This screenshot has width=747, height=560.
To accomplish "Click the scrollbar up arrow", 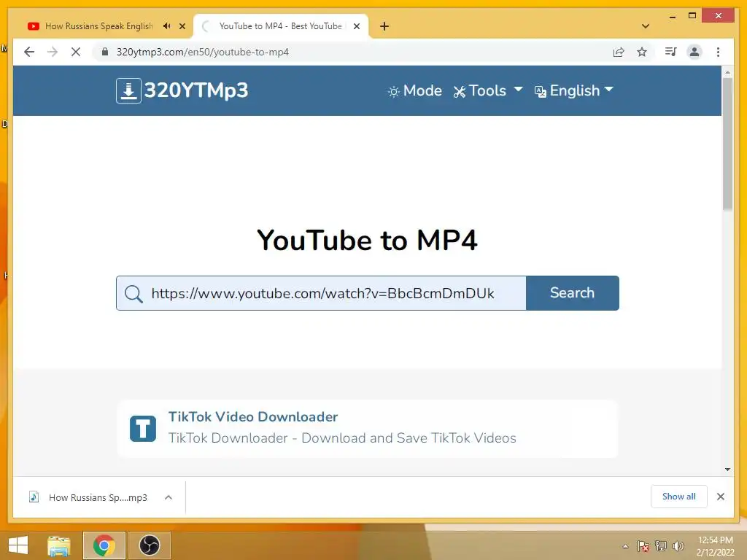I will (x=727, y=72).
